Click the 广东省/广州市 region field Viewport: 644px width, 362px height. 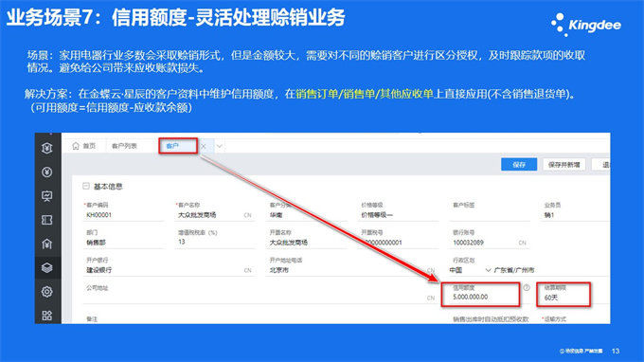point(551,270)
